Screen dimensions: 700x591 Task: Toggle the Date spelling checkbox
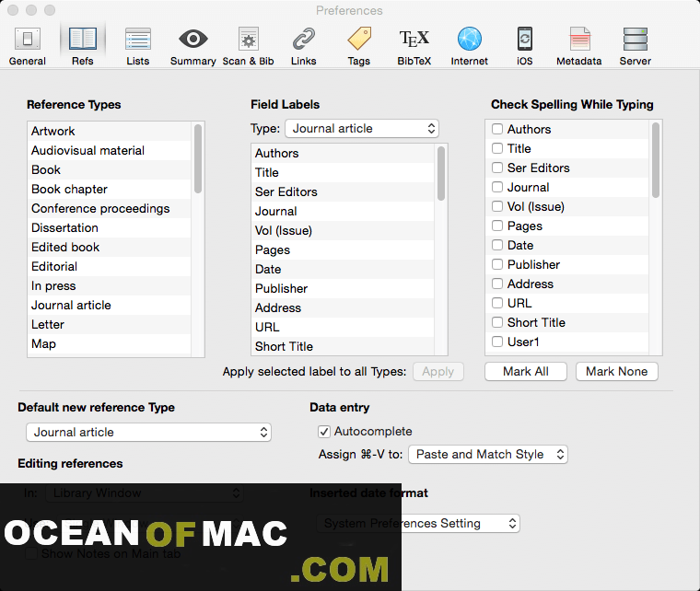pyautogui.click(x=497, y=245)
